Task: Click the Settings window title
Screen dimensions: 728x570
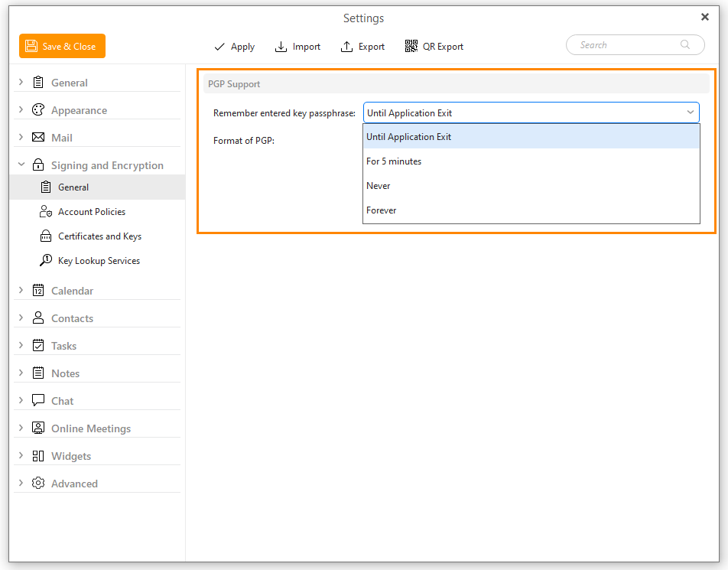Action: click(x=363, y=18)
